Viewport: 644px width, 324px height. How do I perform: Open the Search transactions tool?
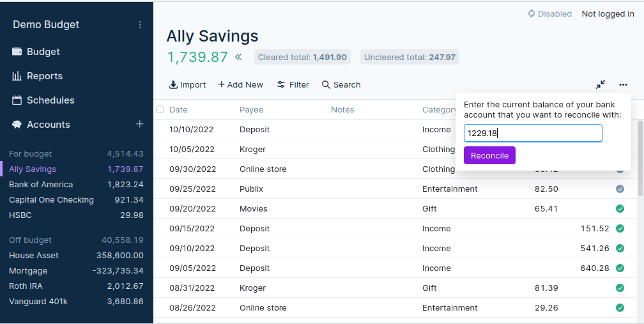341,84
